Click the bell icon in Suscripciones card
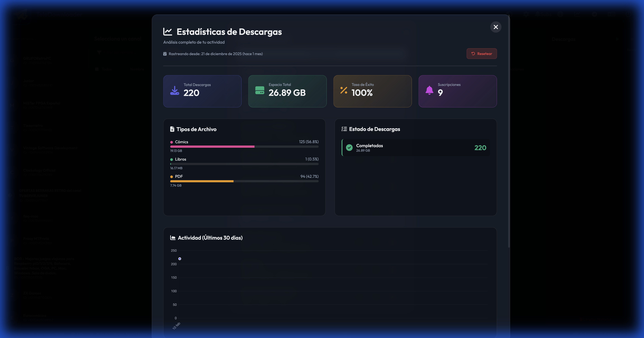The width and height of the screenshot is (644, 338). 429,90
